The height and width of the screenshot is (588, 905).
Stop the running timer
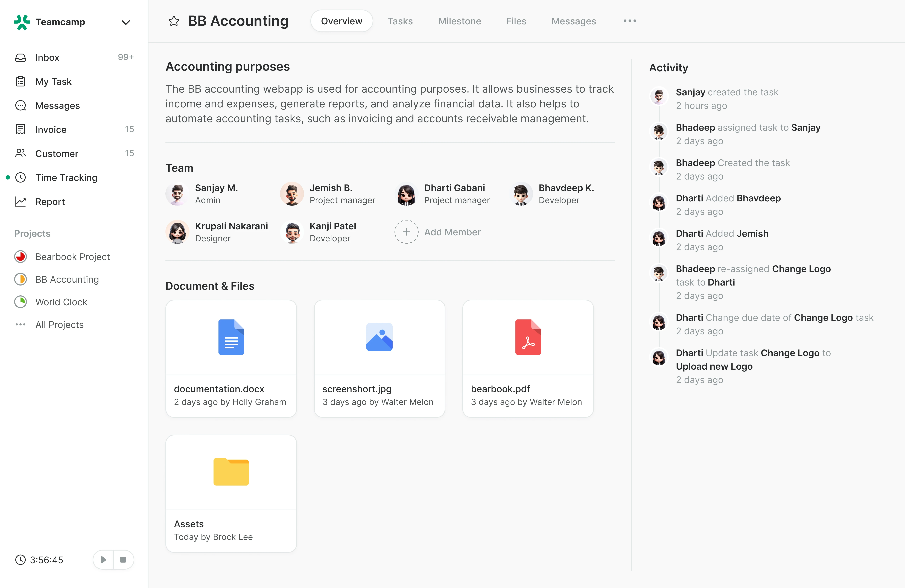123,560
